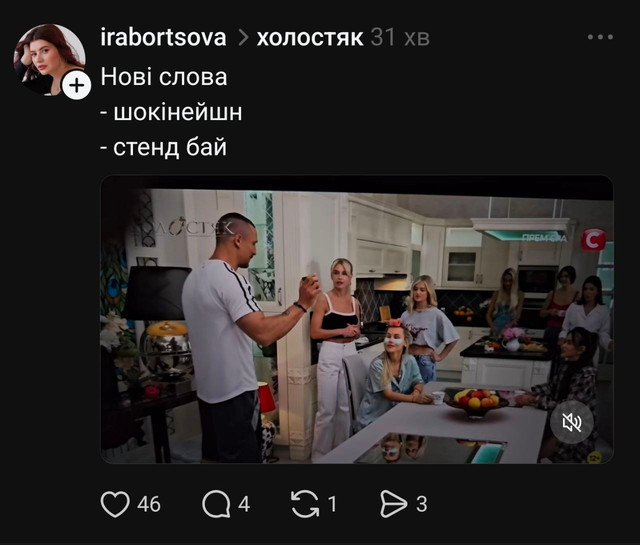The image size is (640, 545).
Task: Click the like count 46
Action: tap(149, 504)
